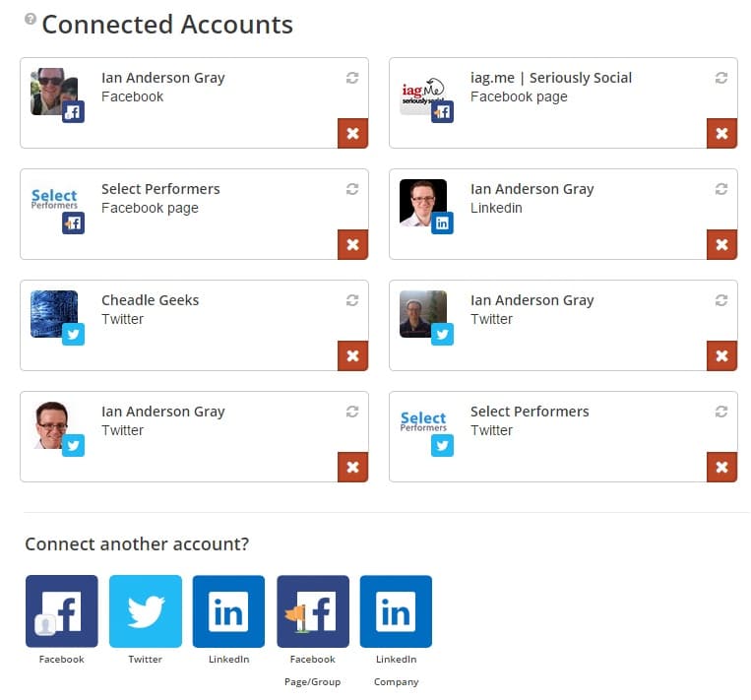
Task: Click the Select Performers Facebook page logo
Action: coord(54,199)
